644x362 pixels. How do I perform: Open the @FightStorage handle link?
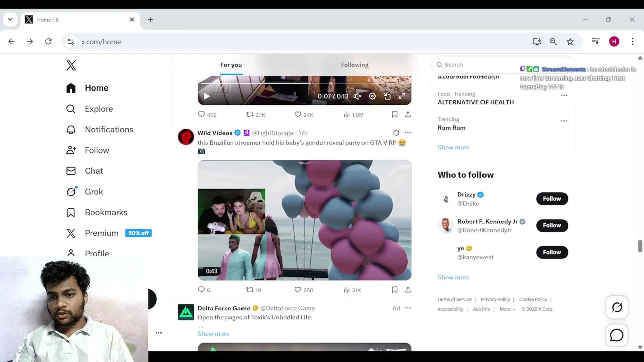pyautogui.click(x=272, y=133)
